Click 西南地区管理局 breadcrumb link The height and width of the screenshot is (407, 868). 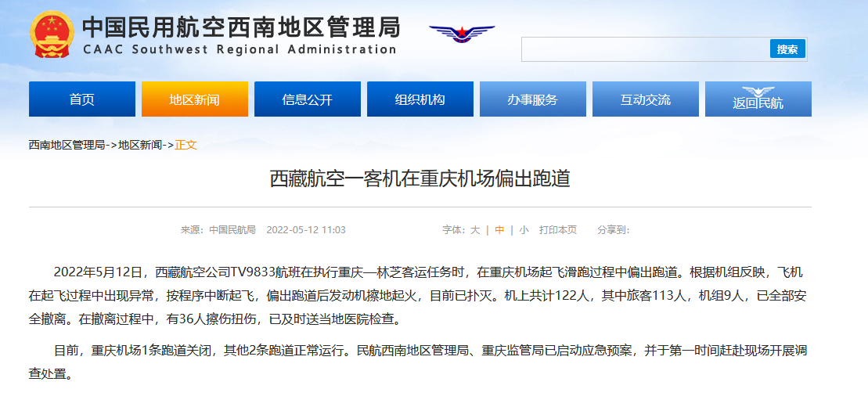[67, 145]
